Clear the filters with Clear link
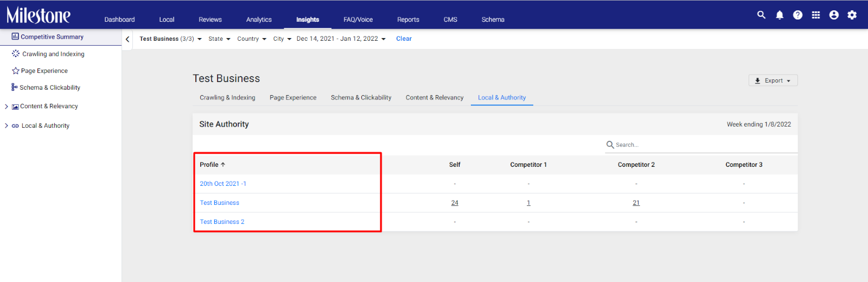 coord(404,39)
